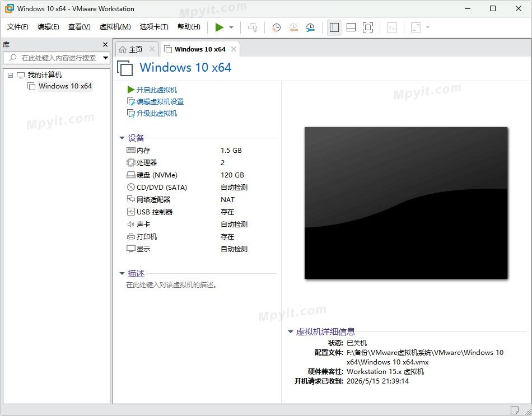Open the 选项卡(T) menu
The height and width of the screenshot is (416, 532).
(x=154, y=27)
